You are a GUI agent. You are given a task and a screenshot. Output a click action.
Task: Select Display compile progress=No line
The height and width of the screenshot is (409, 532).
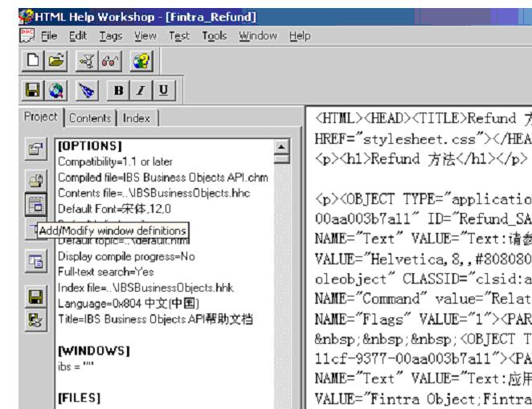126,256
